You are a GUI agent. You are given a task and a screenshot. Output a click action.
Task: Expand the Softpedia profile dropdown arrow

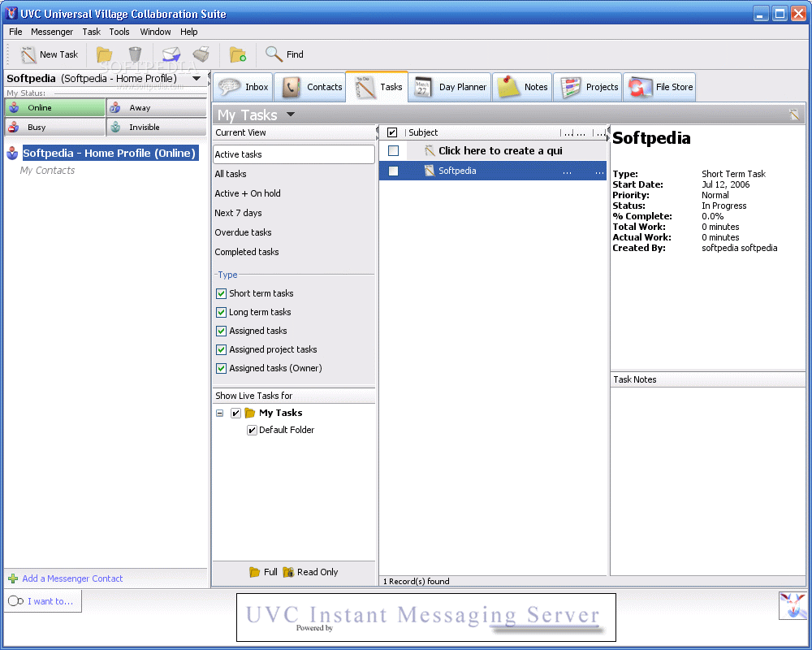coord(197,79)
